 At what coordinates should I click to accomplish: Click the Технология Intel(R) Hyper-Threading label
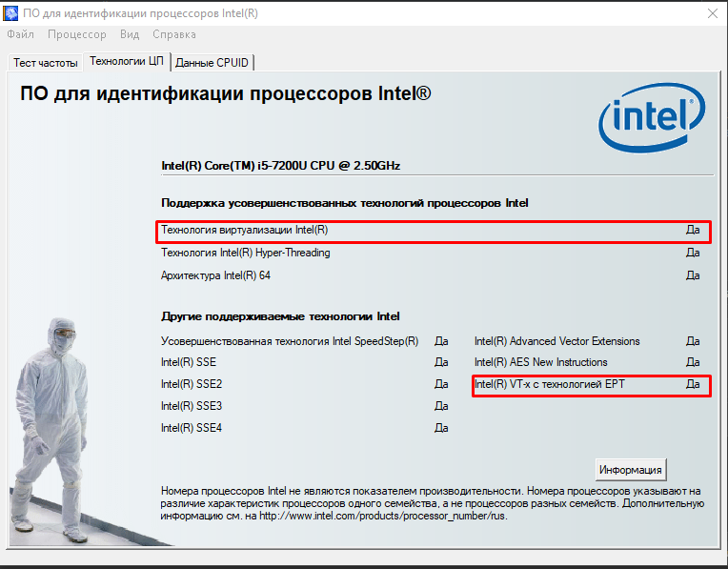(246, 253)
